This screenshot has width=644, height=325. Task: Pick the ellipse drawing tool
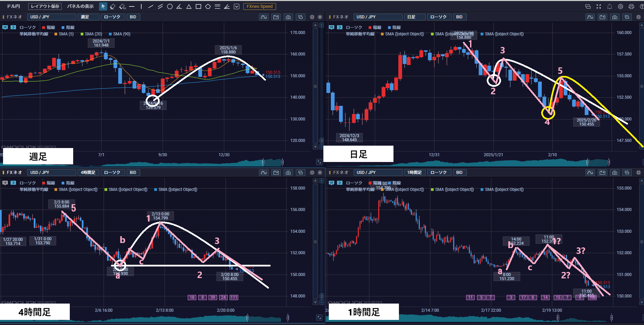tap(170, 6)
